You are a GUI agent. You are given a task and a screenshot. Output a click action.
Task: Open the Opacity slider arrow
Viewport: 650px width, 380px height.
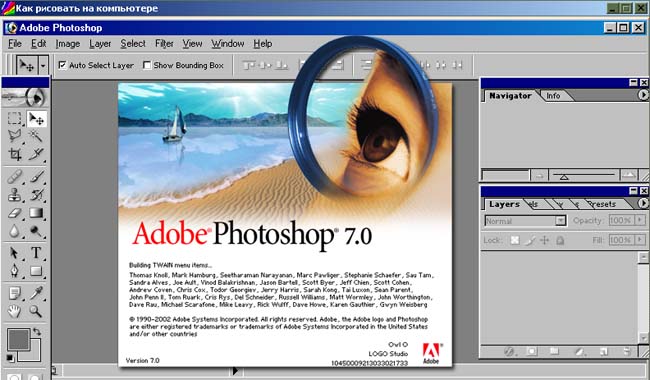coord(641,220)
